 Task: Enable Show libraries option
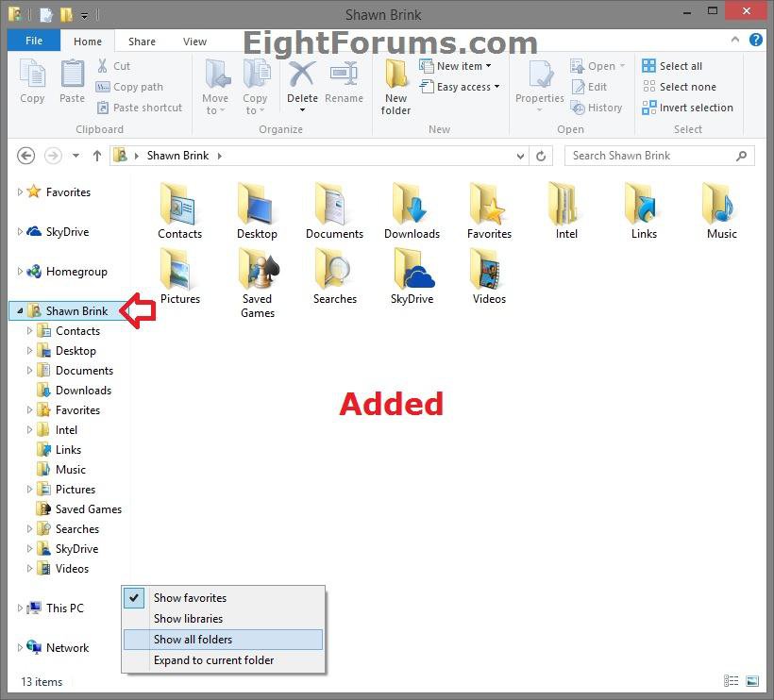tap(188, 618)
